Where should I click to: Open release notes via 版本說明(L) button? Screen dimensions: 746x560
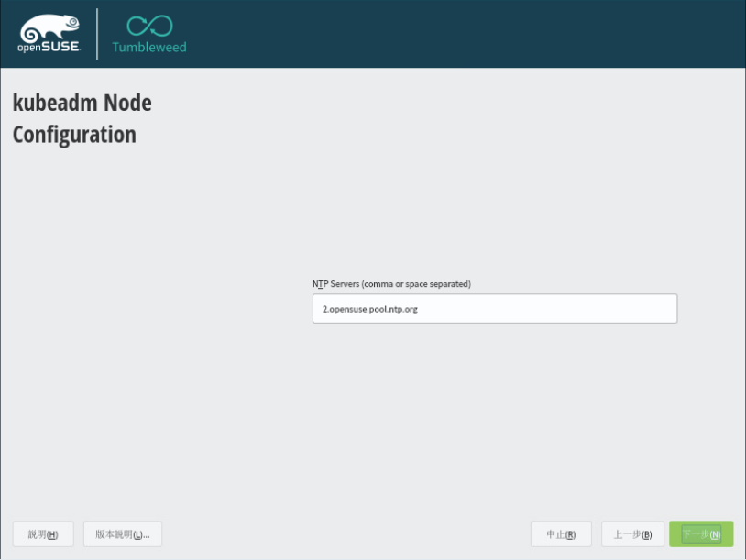point(123,533)
